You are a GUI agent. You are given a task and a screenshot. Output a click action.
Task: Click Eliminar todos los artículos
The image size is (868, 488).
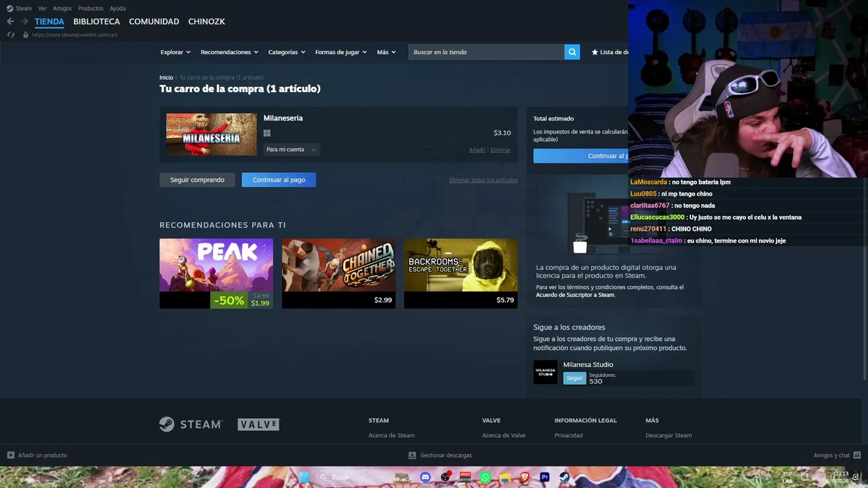point(484,180)
